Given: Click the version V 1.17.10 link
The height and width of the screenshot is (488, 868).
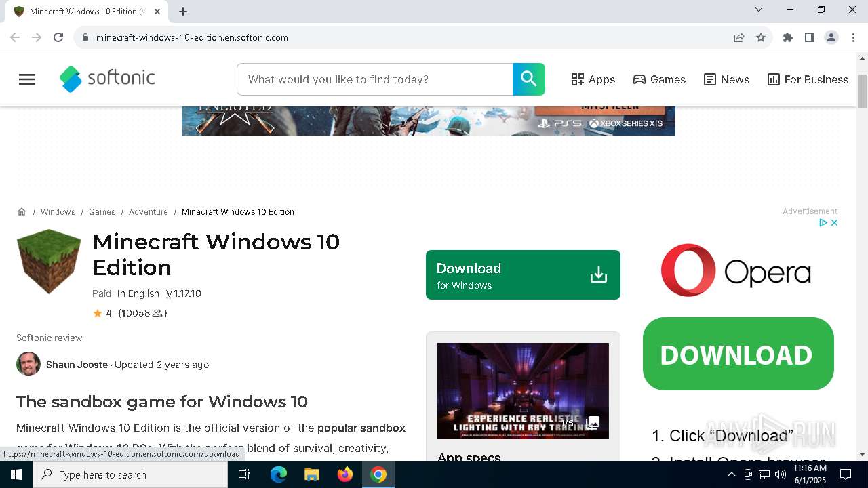Looking at the screenshot, I should click(x=183, y=293).
